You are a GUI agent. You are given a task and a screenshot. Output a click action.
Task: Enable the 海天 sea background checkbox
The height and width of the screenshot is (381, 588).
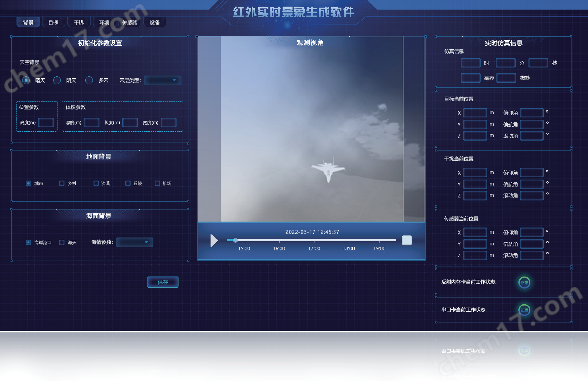(62, 242)
